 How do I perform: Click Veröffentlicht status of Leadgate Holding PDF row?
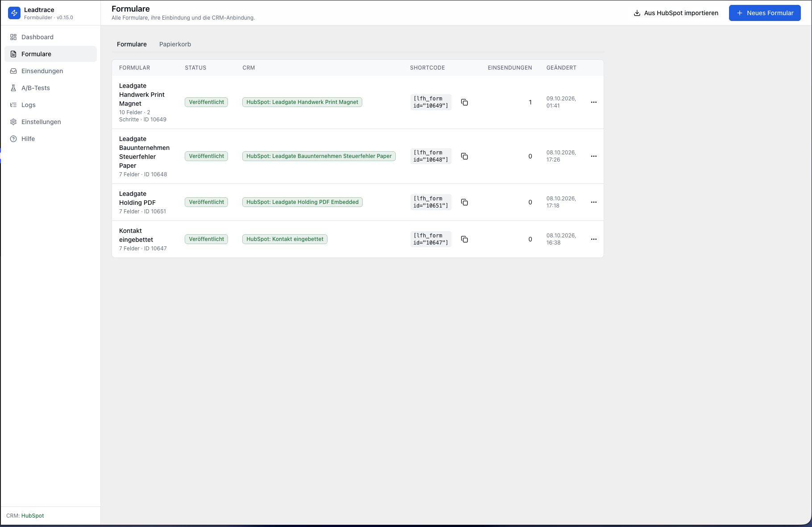pos(206,202)
